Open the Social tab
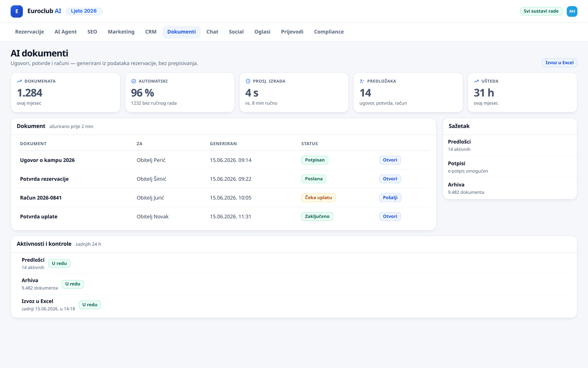Screen dimensions: 588x368 (x=236, y=32)
